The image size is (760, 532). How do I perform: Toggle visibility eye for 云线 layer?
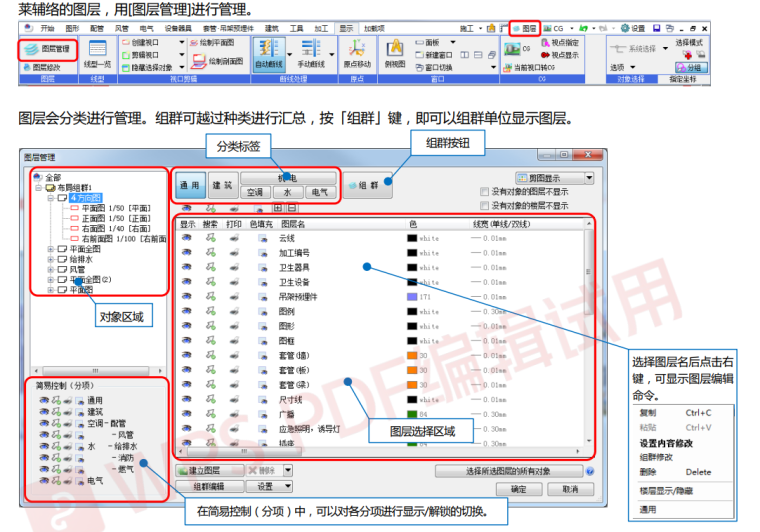187,239
